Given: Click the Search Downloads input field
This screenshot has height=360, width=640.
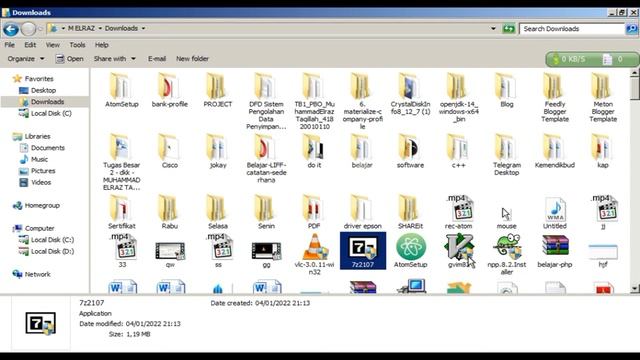Looking at the screenshot, I should [x=572, y=29].
